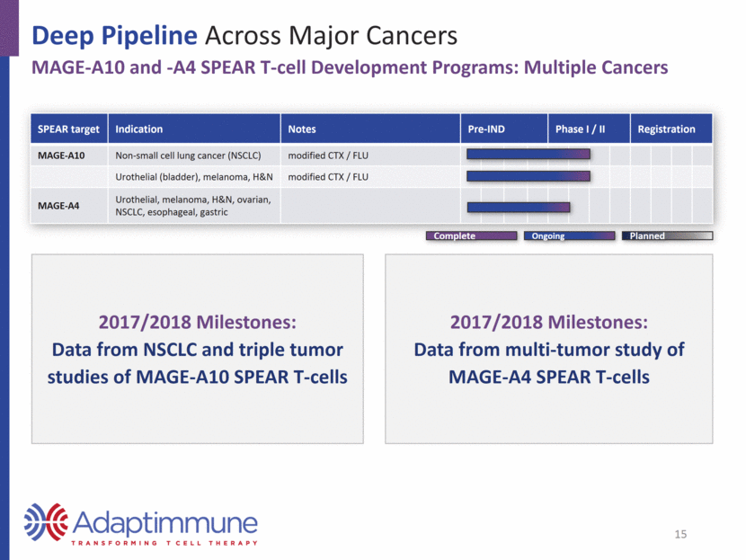Click the Registration column header
Viewport: 746px width, 560px height.
point(671,129)
